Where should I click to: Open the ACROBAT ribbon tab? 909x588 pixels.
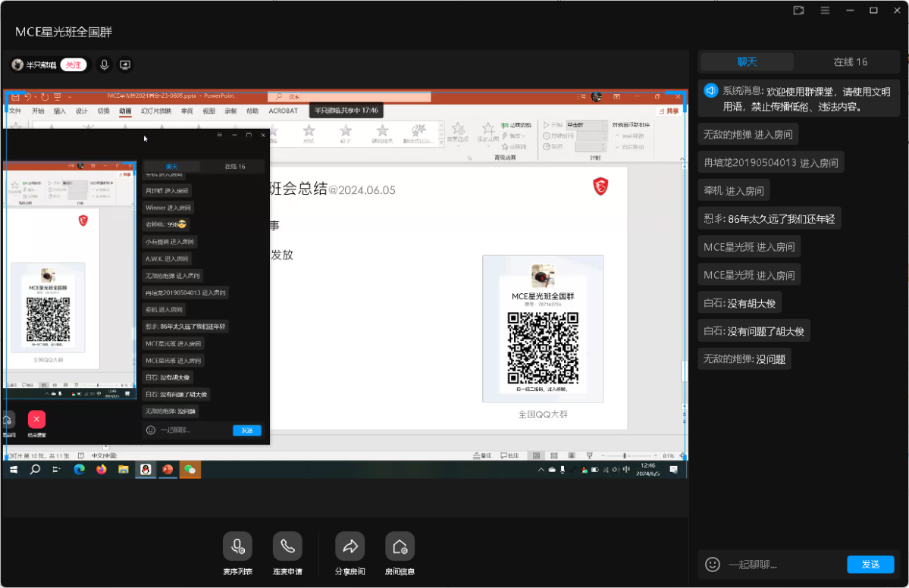[283, 111]
